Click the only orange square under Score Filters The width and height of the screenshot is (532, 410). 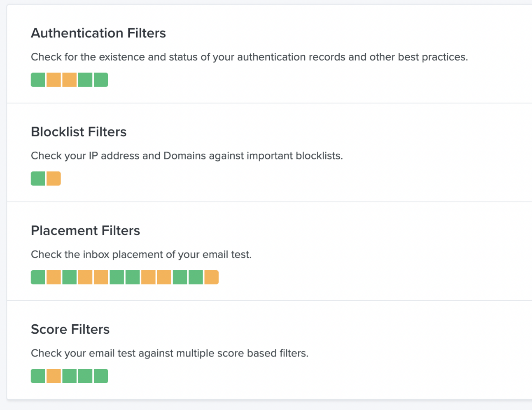(x=54, y=376)
